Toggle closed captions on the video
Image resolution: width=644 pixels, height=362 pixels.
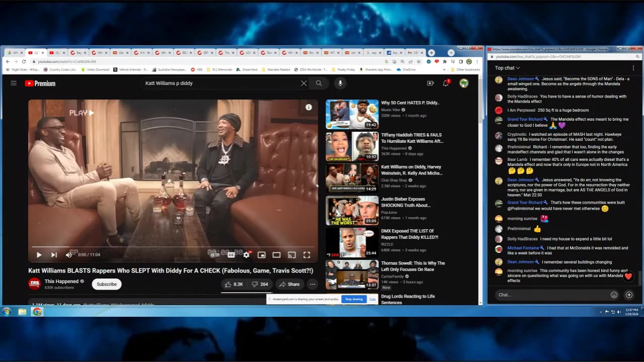[x=231, y=255]
